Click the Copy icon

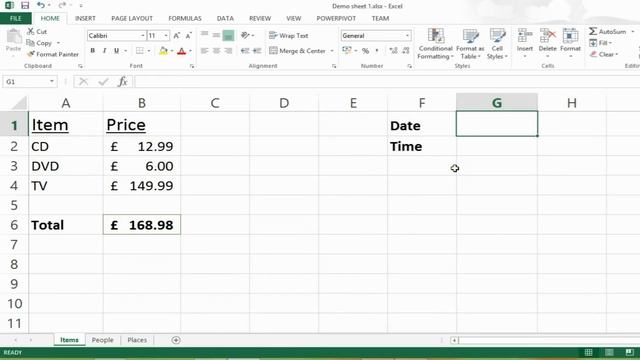pos(30,42)
